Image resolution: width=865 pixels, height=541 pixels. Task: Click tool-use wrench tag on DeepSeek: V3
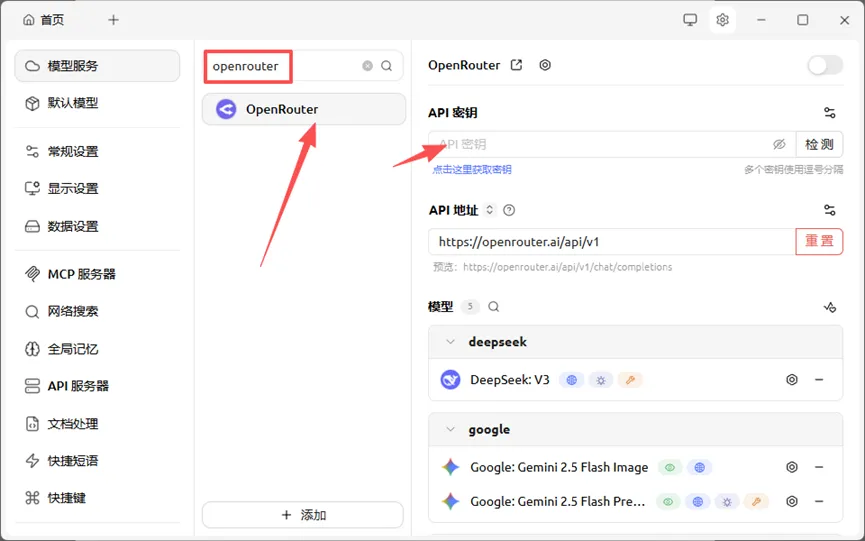[630, 380]
